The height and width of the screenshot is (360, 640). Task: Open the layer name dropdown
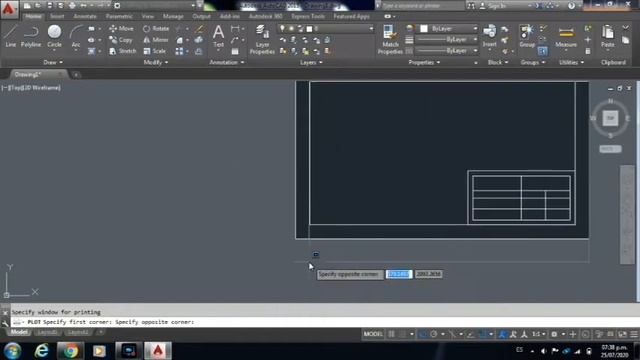[325, 29]
